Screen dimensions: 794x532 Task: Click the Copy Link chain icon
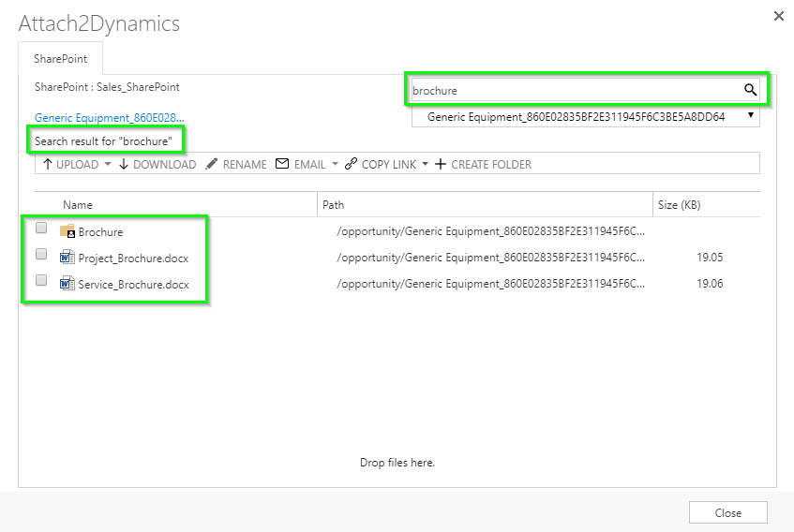pyautogui.click(x=351, y=164)
